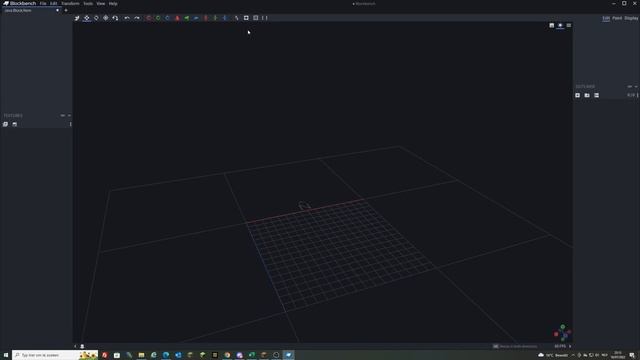Open the Textures toolbar three-dot menu
Image resolution: width=640 pixels, height=360 pixels.
coord(70,124)
